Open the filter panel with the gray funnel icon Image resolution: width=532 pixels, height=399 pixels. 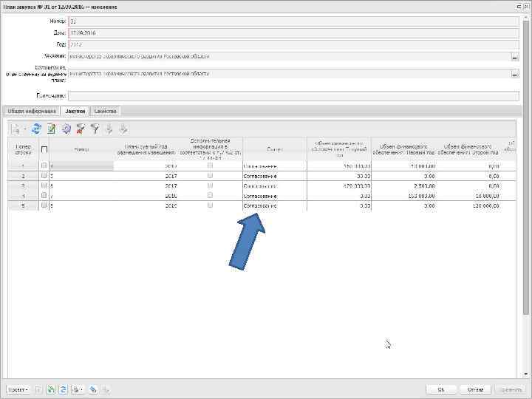(x=95, y=129)
